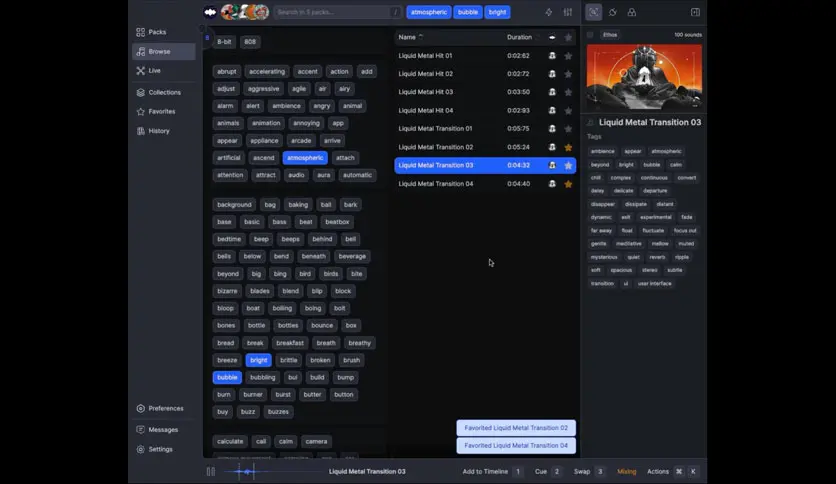
Task: Click the selected packs avatar group
Action: tap(245, 12)
